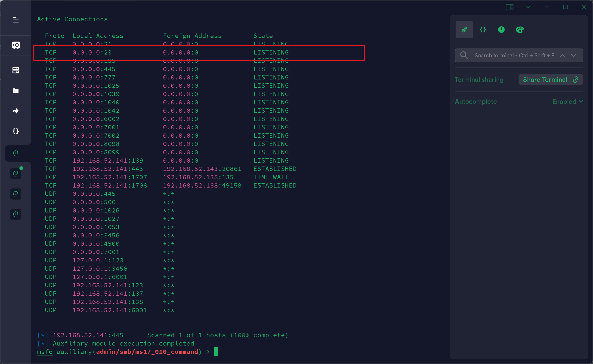Expand the title bar chevron dropdown
This screenshot has height=364, width=593.
[x=528, y=7]
